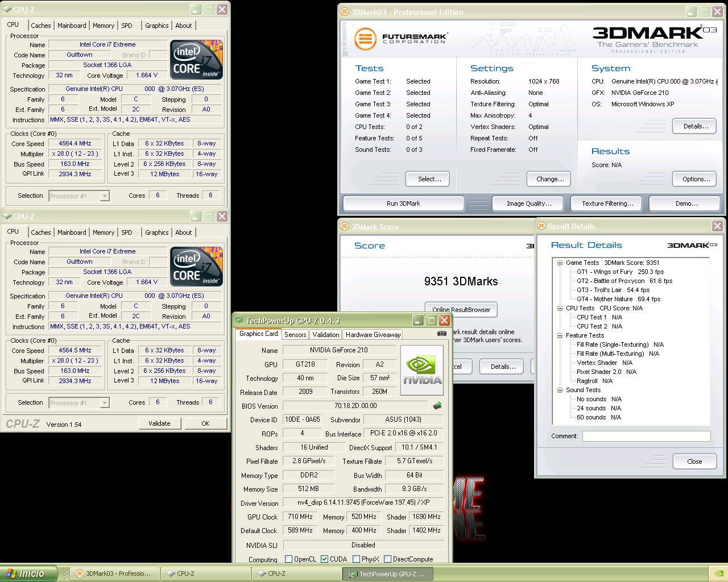Open the Sensors tab in GPU-Z
Screen dimensions: 728x582
tap(295, 335)
